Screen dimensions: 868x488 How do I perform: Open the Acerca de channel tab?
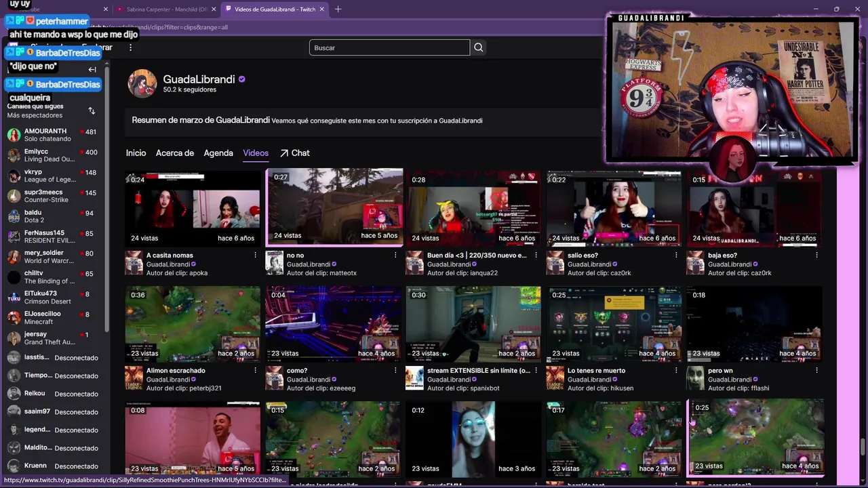tap(175, 153)
